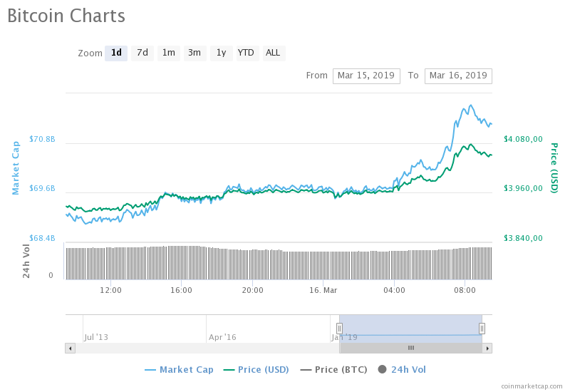Screen dimensions: 570x392
Task: Click the $4.080,00 price label
Action: point(523,139)
